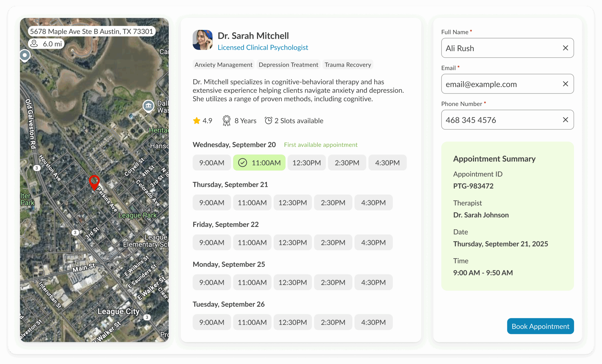
Task: Pick Monday 12:30PM time slot
Action: point(293,282)
